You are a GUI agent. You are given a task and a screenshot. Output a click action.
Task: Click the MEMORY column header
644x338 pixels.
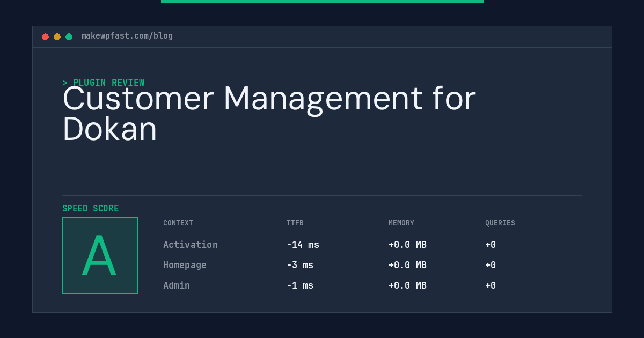coord(401,223)
